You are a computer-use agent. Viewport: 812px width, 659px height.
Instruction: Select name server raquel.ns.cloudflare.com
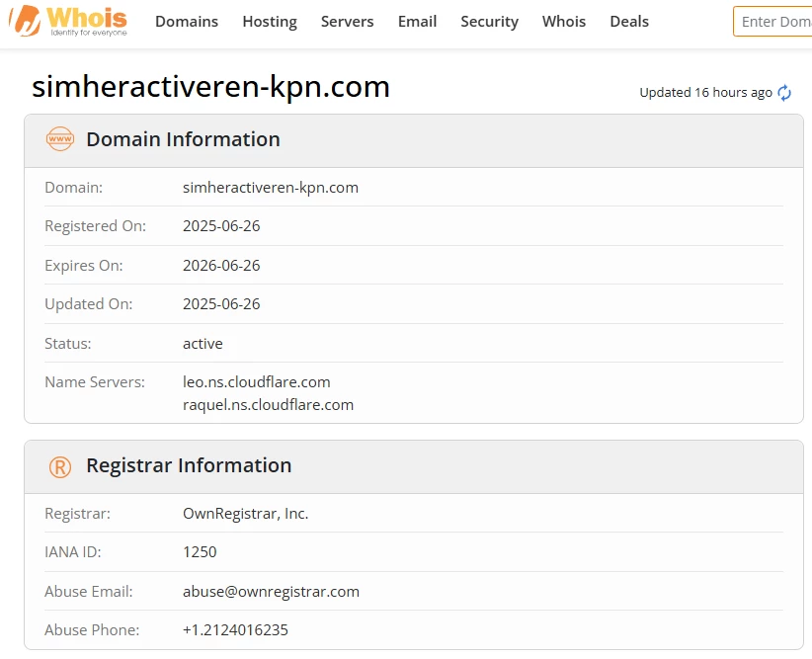click(x=268, y=405)
